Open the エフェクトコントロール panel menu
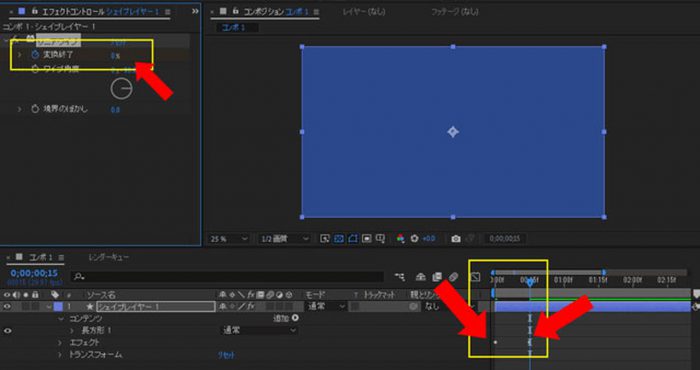 click(167, 12)
